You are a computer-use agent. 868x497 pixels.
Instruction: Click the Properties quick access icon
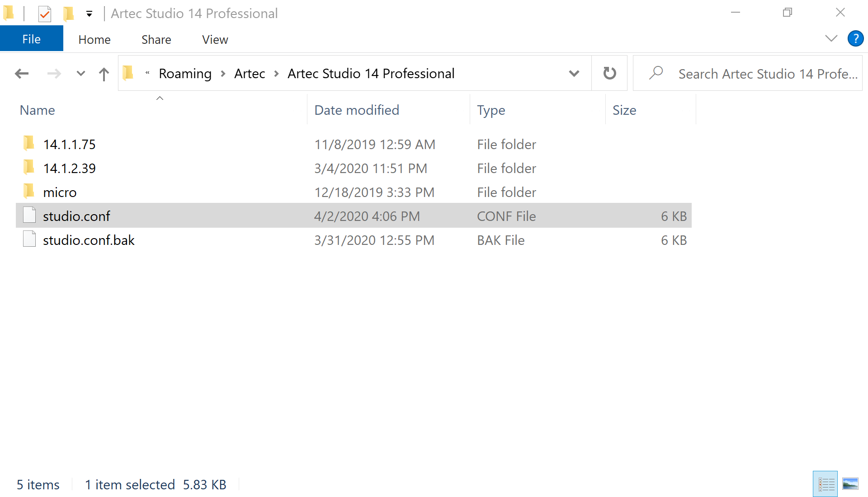(x=44, y=14)
